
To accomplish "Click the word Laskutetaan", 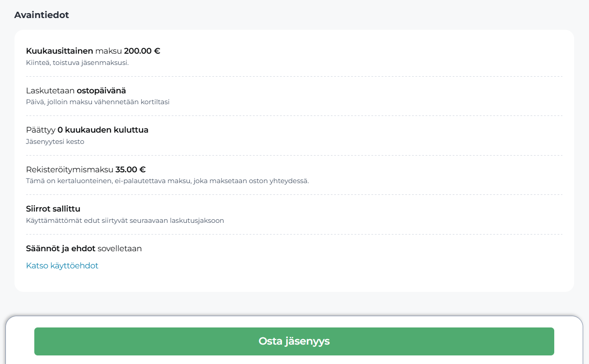I will 50,91.
